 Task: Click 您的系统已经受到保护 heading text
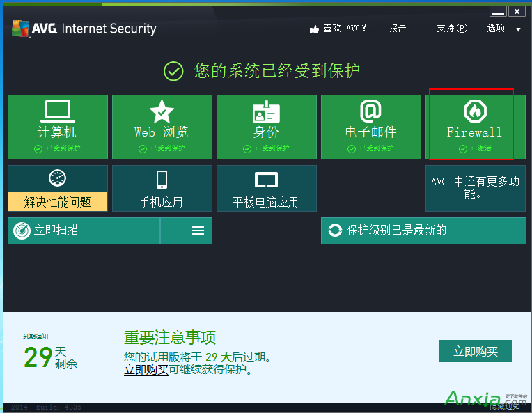(x=277, y=71)
